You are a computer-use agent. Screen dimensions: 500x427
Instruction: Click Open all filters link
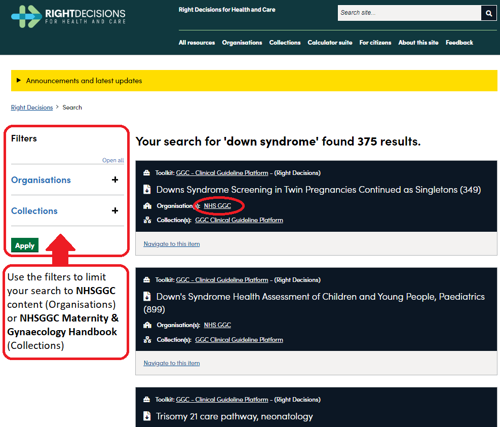coord(113,160)
